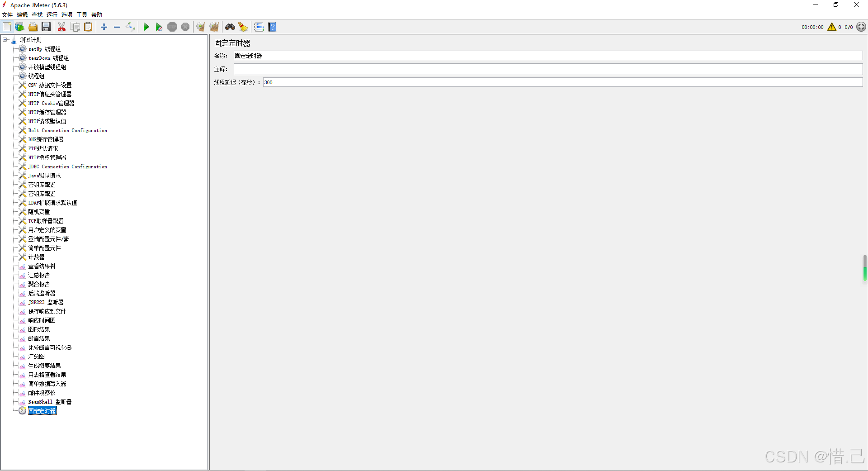868x471 pixels.
Task: Click the New test plan icon
Action: [7, 27]
